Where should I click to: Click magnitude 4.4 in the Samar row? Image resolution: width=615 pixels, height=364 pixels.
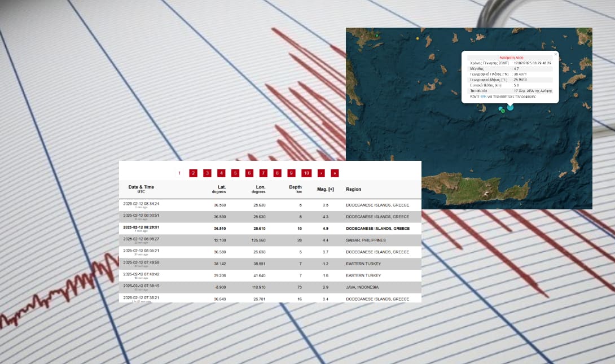[326, 240]
